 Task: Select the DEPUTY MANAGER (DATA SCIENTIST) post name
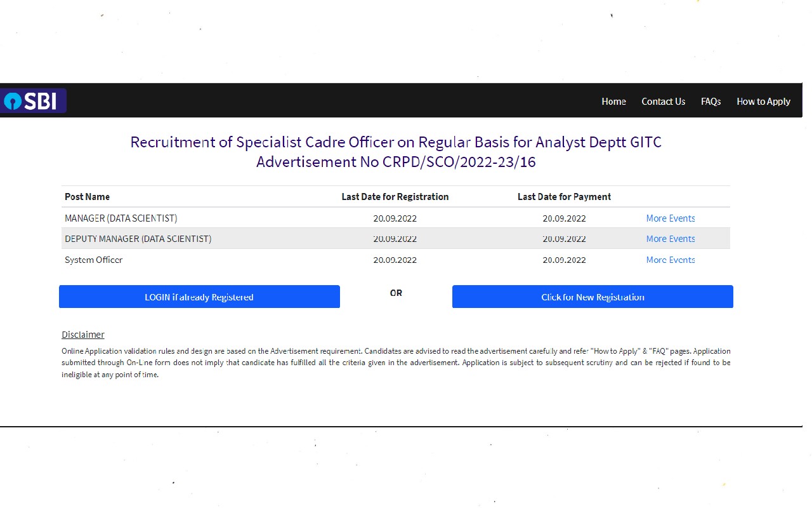[x=138, y=239]
